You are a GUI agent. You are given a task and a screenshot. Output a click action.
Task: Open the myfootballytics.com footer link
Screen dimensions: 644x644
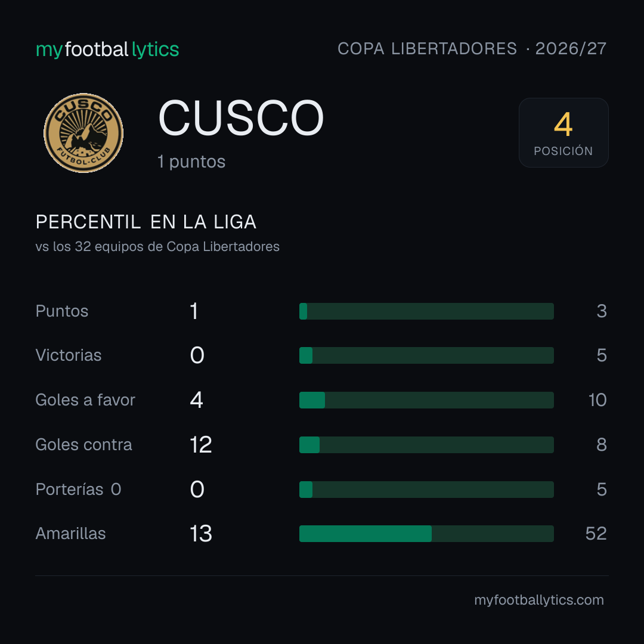point(539,600)
